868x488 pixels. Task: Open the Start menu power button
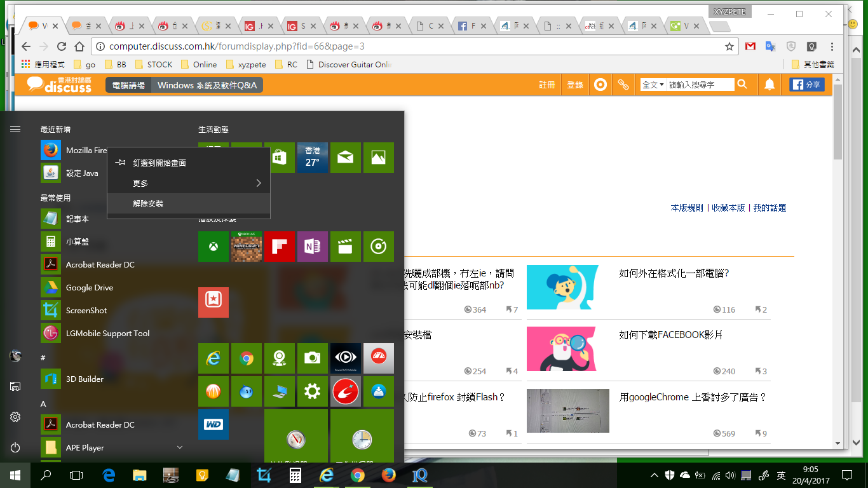(15, 447)
